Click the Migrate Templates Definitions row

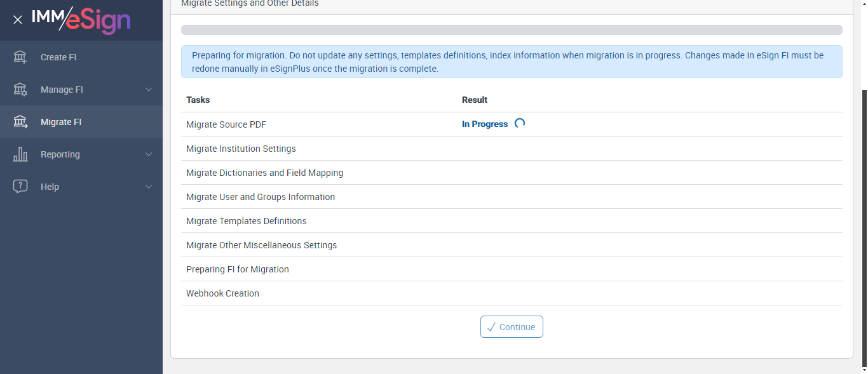pos(247,221)
